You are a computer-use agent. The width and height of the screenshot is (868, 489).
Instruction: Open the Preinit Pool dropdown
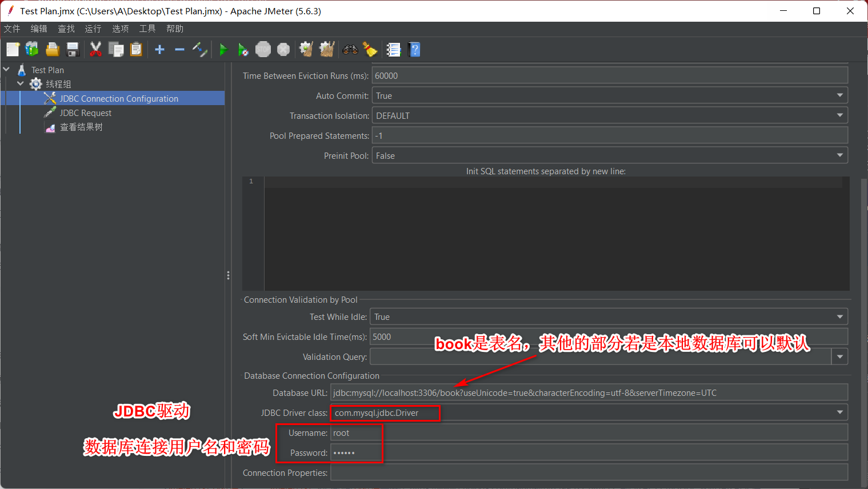coord(610,155)
